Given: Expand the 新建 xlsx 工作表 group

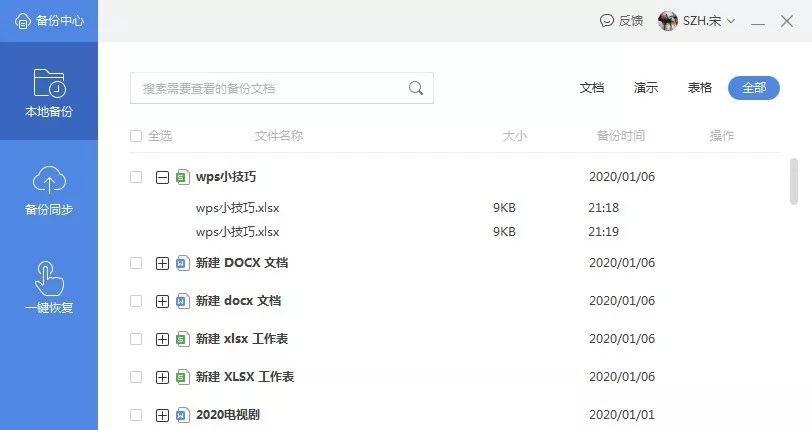Looking at the screenshot, I should (x=162, y=339).
